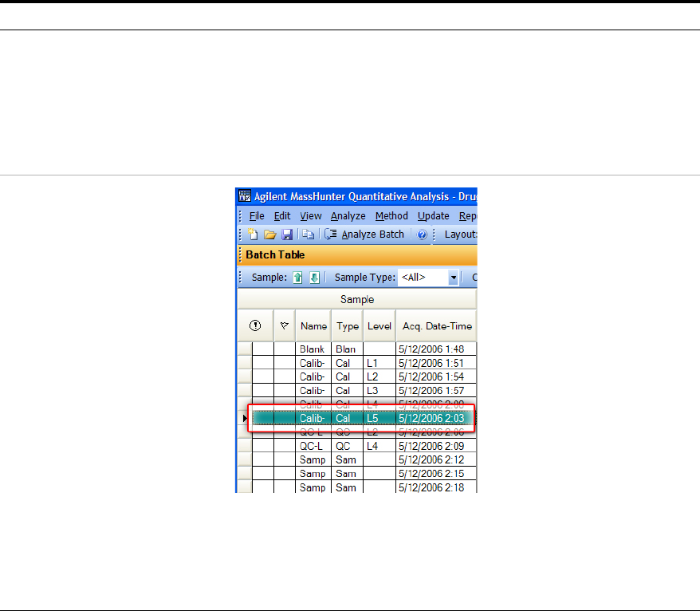This screenshot has width=700, height=611.
Task: Open the Method menu
Action: (391, 216)
